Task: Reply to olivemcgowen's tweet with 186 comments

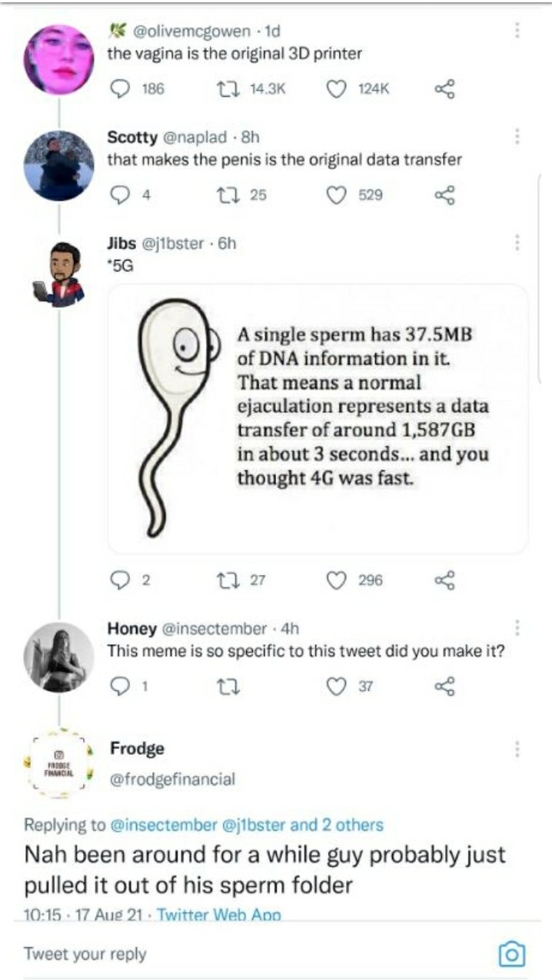Action: coord(121,89)
